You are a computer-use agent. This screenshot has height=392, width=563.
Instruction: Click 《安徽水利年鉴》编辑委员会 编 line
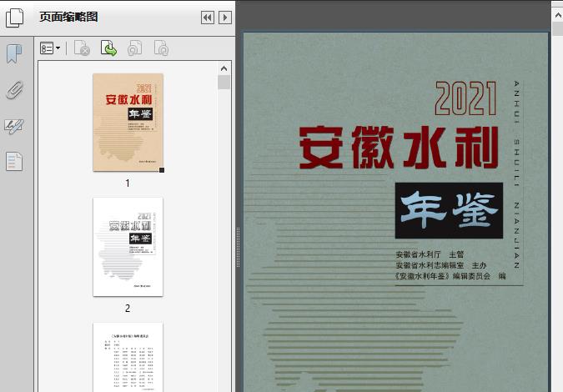click(x=450, y=276)
